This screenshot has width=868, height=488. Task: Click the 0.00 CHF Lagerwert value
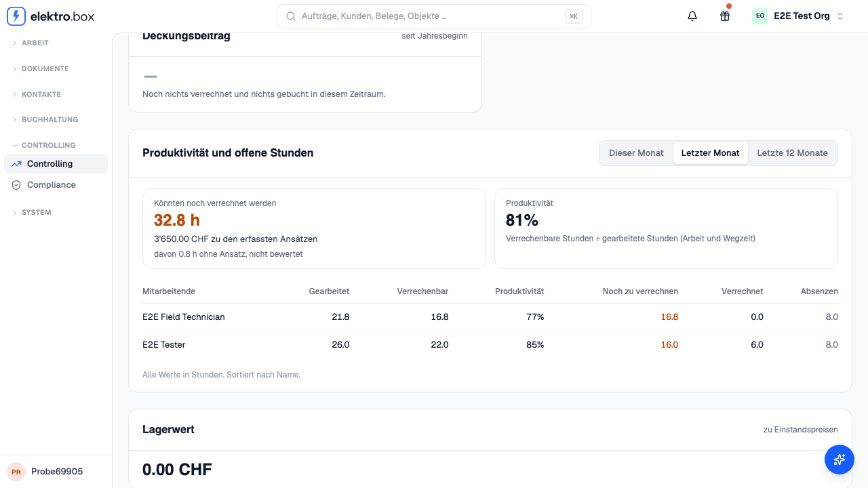[x=177, y=469]
